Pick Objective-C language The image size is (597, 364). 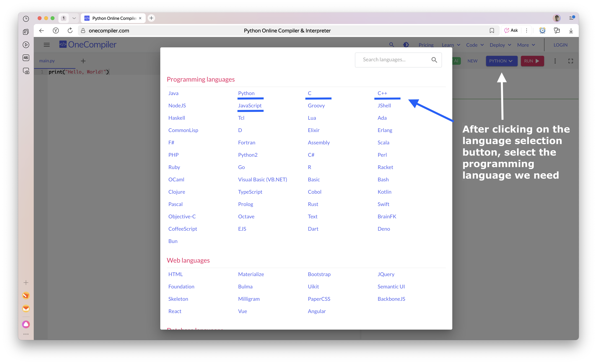(182, 217)
